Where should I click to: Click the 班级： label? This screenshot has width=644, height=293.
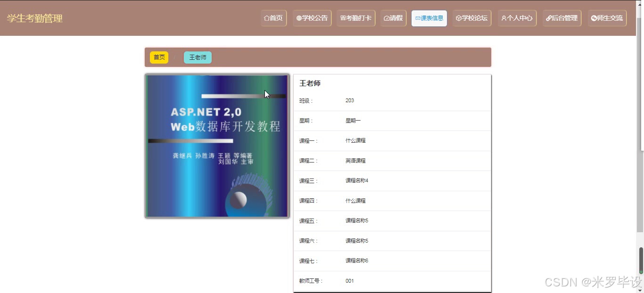click(x=306, y=101)
